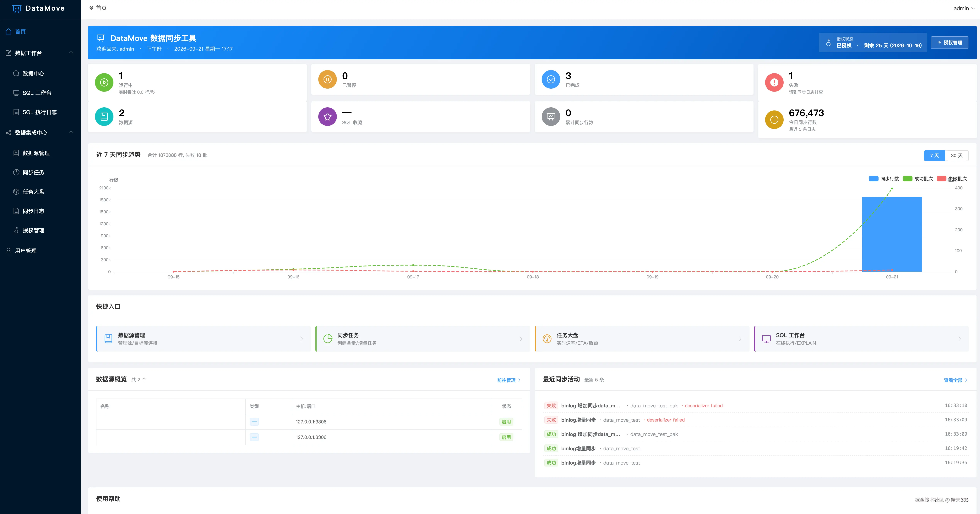This screenshot has width=980, height=514.
Task: Click '剩余 25 天 (2026-10-16)' license text
Action: point(892,46)
